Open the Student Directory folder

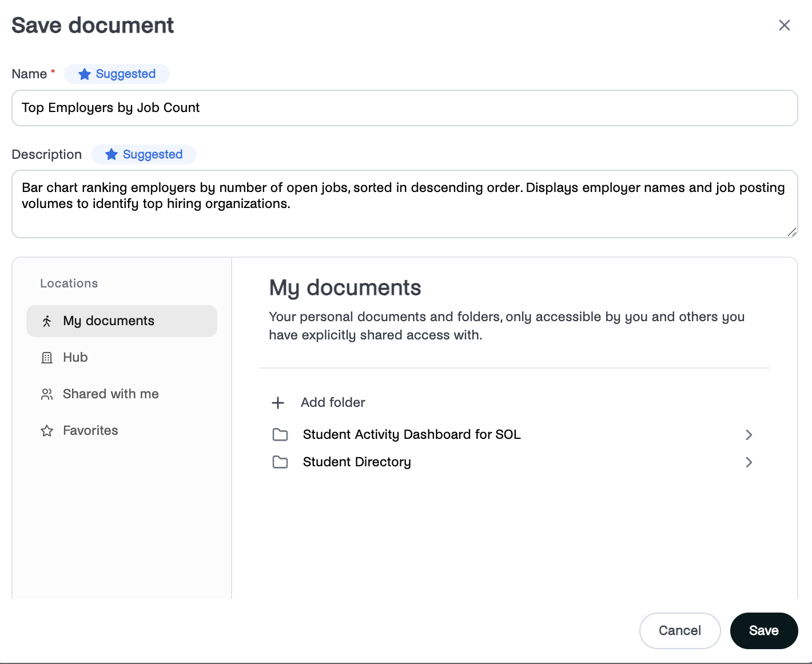[x=514, y=462]
